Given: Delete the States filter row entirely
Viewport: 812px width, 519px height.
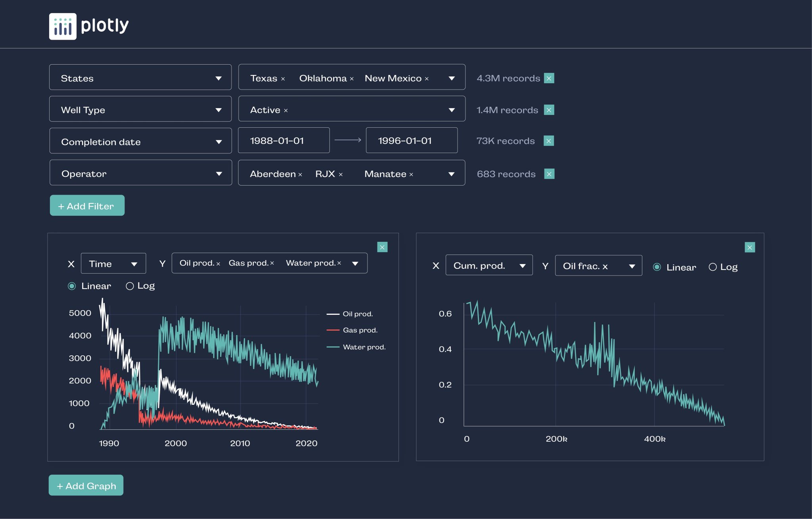Looking at the screenshot, I should (x=549, y=78).
